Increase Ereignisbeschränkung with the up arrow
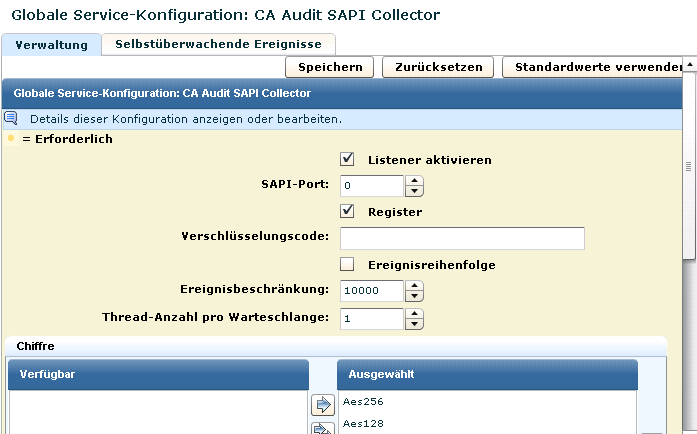Image resolution: width=697 pixels, height=434 pixels. (x=415, y=285)
